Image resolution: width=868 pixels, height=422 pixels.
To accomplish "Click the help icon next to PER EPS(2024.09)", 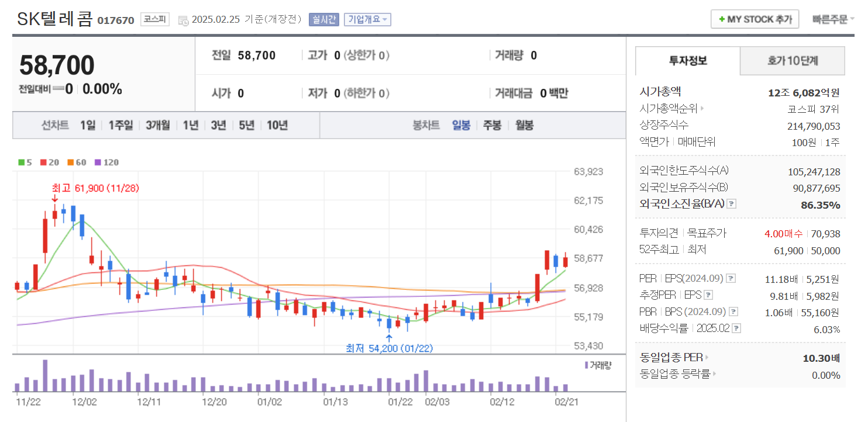I will pyautogui.click(x=730, y=279).
